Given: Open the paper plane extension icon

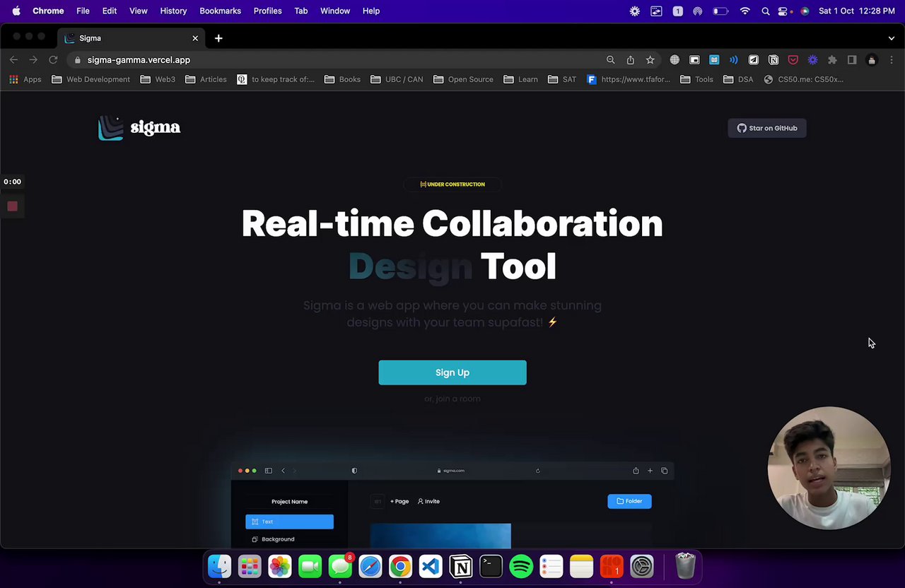Looking at the screenshot, I should (x=754, y=60).
